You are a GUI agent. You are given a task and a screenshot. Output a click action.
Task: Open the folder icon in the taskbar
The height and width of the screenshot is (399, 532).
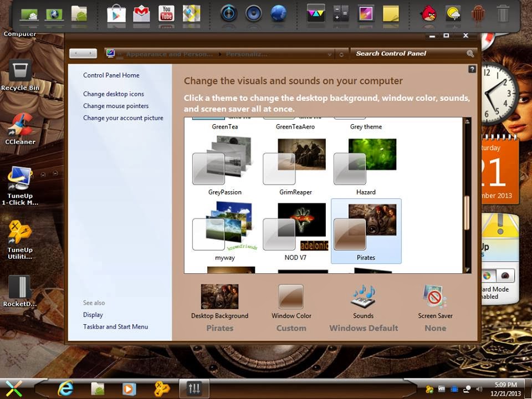pos(98,389)
